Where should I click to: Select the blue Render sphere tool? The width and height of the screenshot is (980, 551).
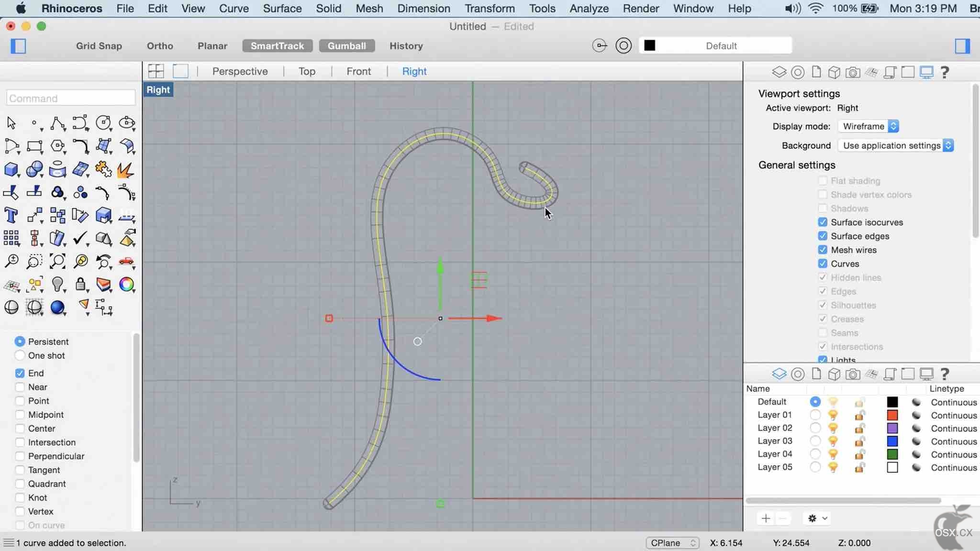pyautogui.click(x=57, y=307)
